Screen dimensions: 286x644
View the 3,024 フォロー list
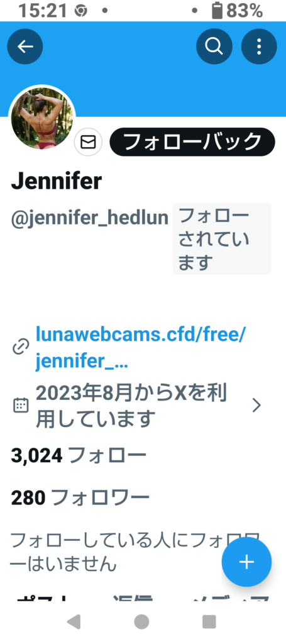pyautogui.click(x=79, y=455)
